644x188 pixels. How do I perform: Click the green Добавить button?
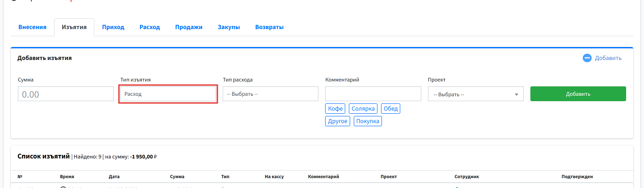coord(578,94)
